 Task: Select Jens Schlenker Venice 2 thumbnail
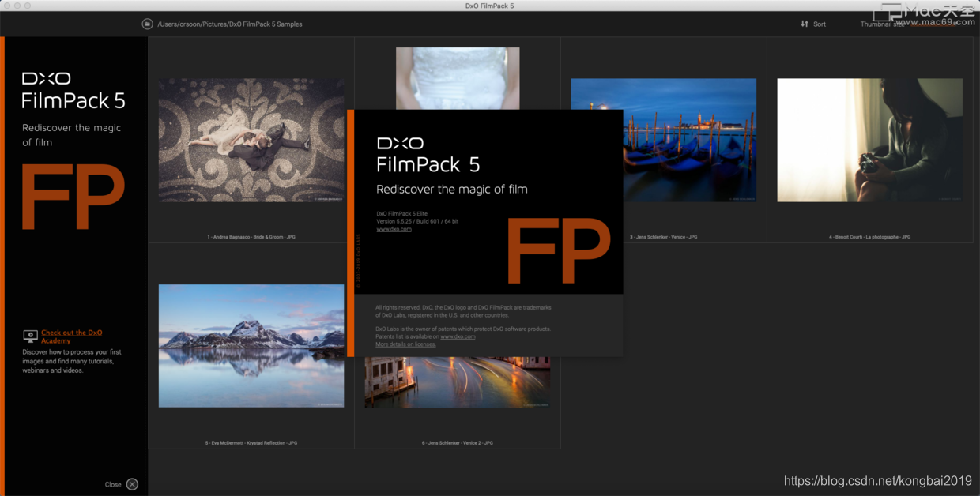(458, 382)
